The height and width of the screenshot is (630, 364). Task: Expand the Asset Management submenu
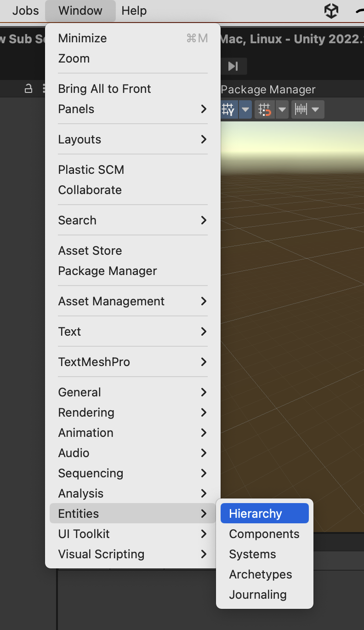tap(133, 301)
